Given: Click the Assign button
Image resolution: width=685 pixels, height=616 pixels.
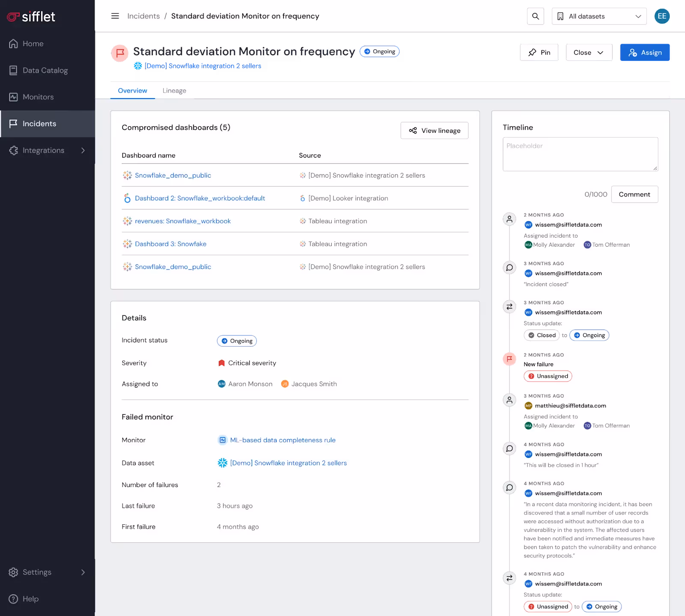Looking at the screenshot, I should 645,52.
